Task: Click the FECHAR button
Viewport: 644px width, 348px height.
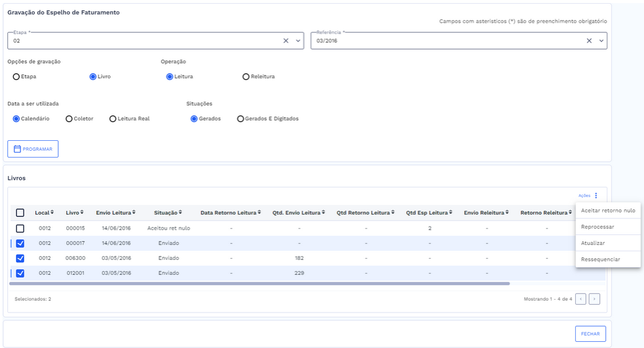Action: 590,334
